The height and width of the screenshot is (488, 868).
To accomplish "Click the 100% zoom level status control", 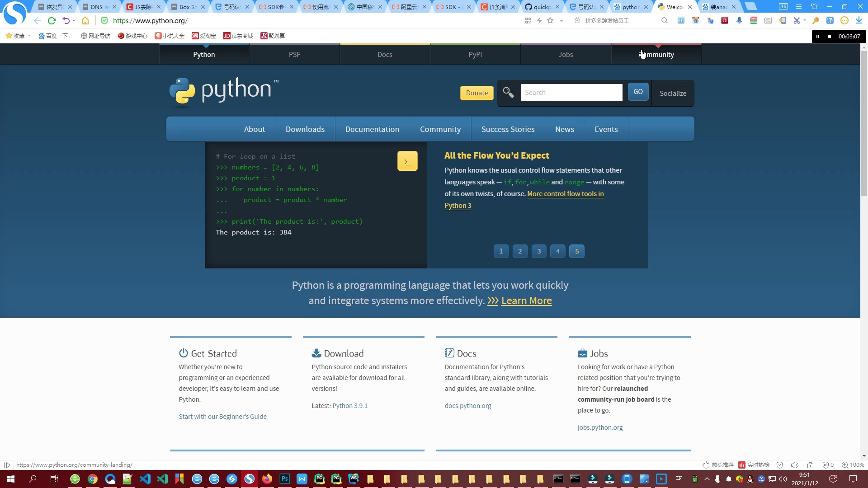I will (x=853, y=465).
